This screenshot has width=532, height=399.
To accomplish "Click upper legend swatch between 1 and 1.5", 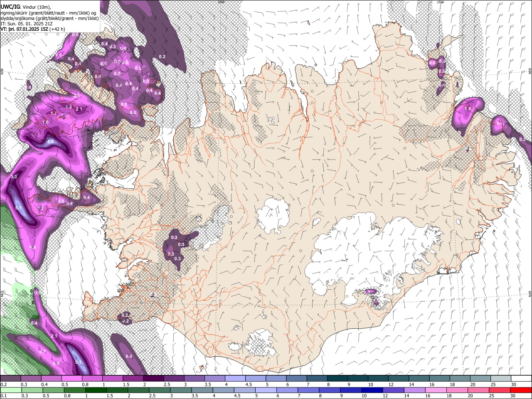I will [x=112, y=379].
